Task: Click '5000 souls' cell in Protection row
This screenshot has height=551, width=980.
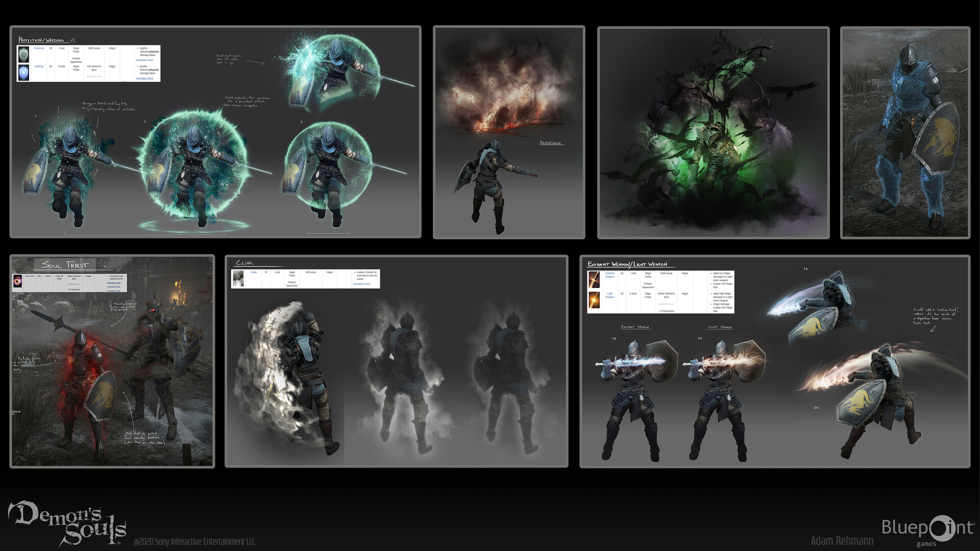Action: point(94,48)
